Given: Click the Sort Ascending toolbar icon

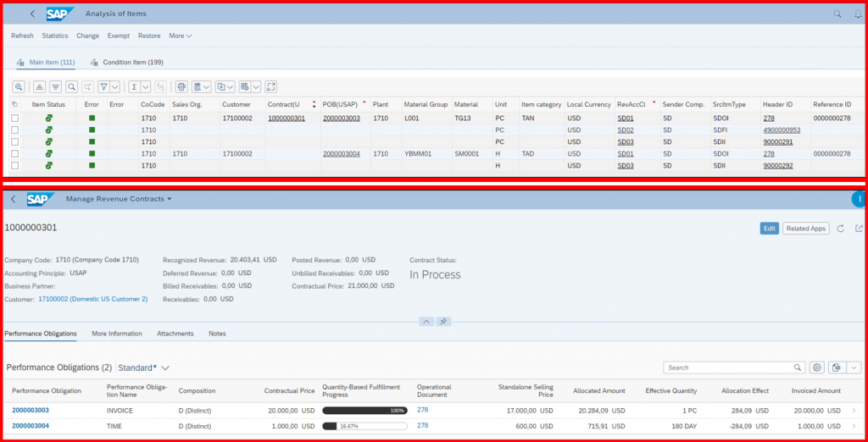Looking at the screenshot, I should pyautogui.click(x=39, y=86).
